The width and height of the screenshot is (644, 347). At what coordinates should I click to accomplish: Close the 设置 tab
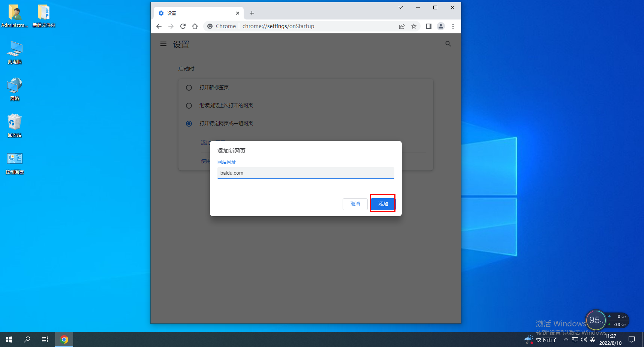pos(238,13)
